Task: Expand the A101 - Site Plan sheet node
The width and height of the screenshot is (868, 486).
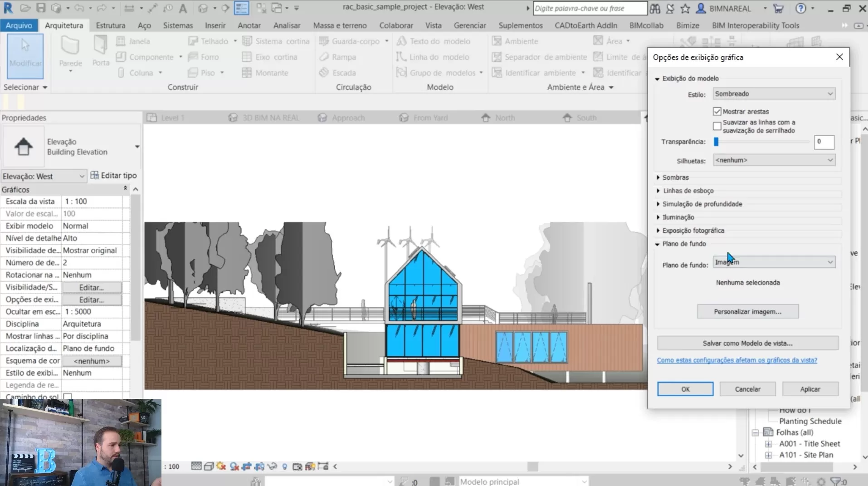Action: pyautogui.click(x=768, y=455)
